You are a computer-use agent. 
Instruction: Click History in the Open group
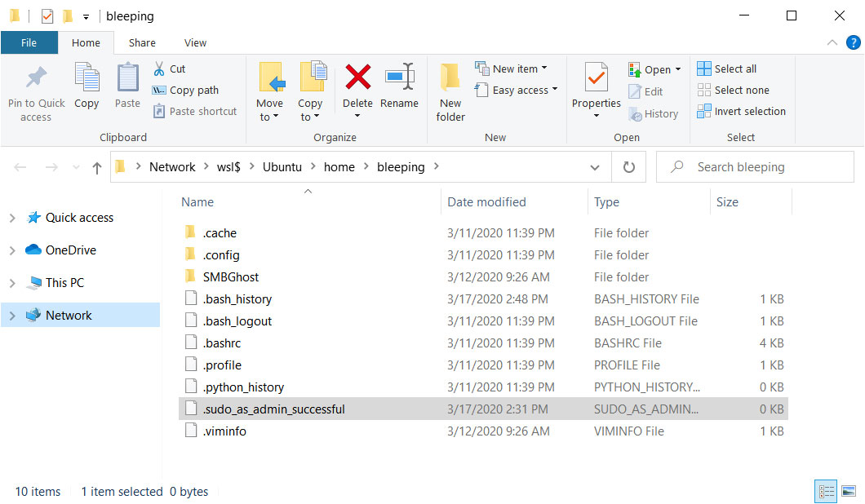pos(654,113)
